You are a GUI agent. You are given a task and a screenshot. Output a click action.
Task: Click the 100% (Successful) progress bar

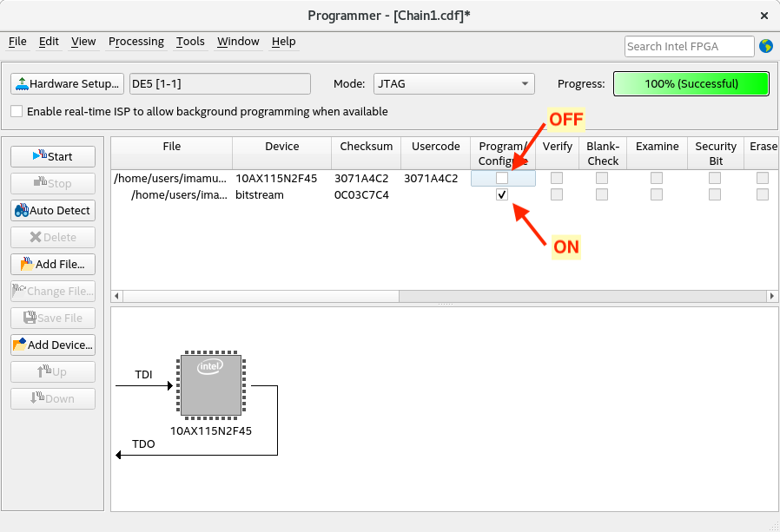pos(691,83)
